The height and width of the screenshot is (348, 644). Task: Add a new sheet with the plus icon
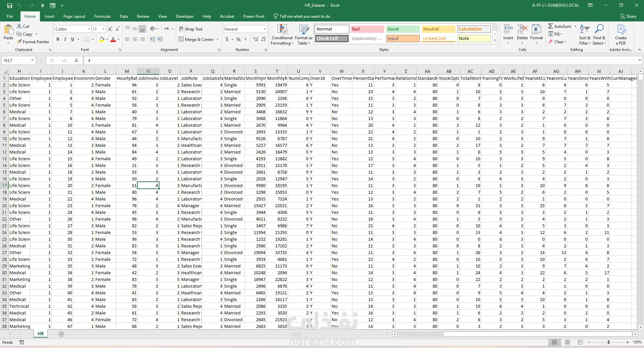pos(61,334)
